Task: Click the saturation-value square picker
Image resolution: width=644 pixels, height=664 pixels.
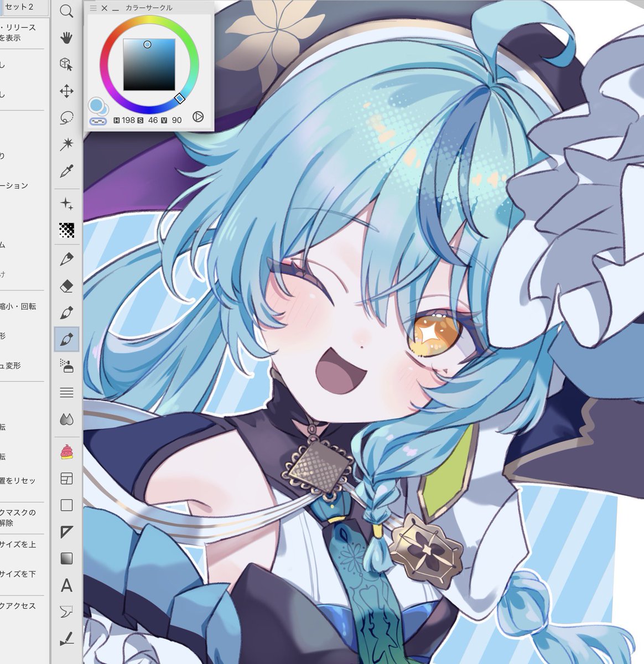Action: tap(149, 65)
